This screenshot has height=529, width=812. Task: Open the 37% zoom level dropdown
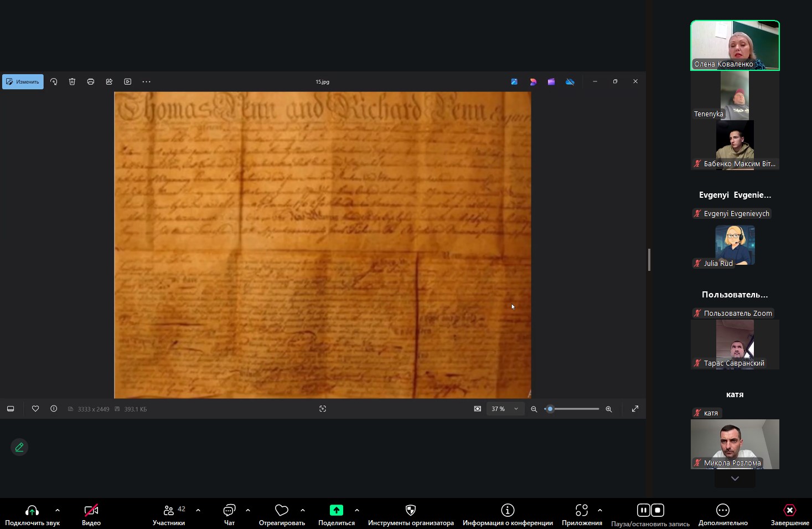tap(505, 409)
